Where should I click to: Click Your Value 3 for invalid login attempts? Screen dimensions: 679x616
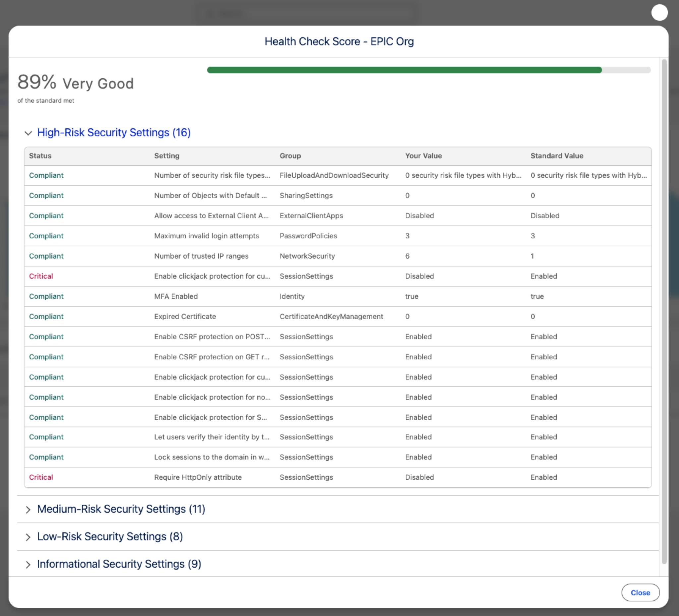pos(407,236)
